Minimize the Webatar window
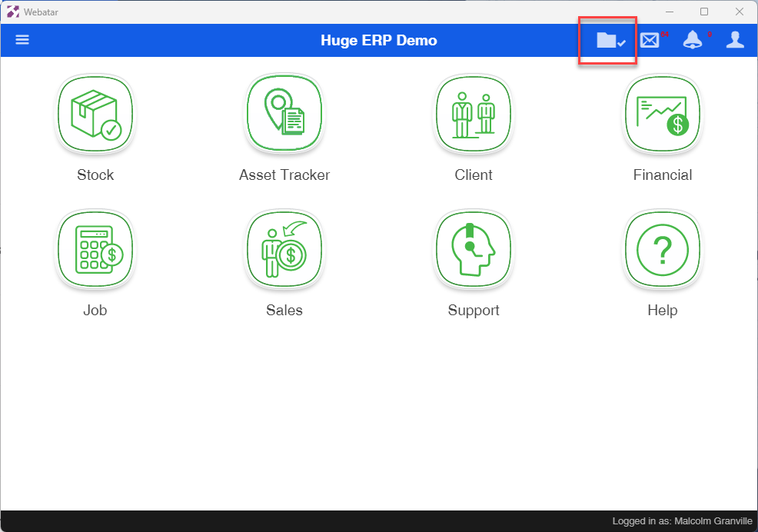The image size is (758, 532). [670, 12]
